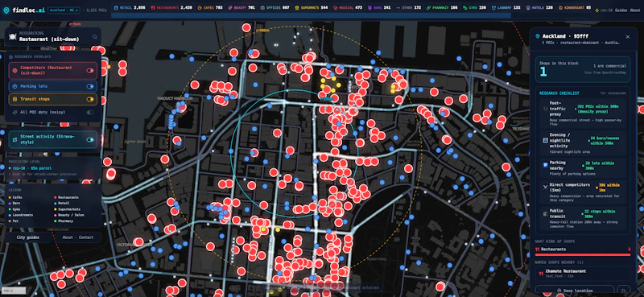Toggle the Competitors (Restaurant sit-down) overlay
644x297 pixels.
pos(90,71)
